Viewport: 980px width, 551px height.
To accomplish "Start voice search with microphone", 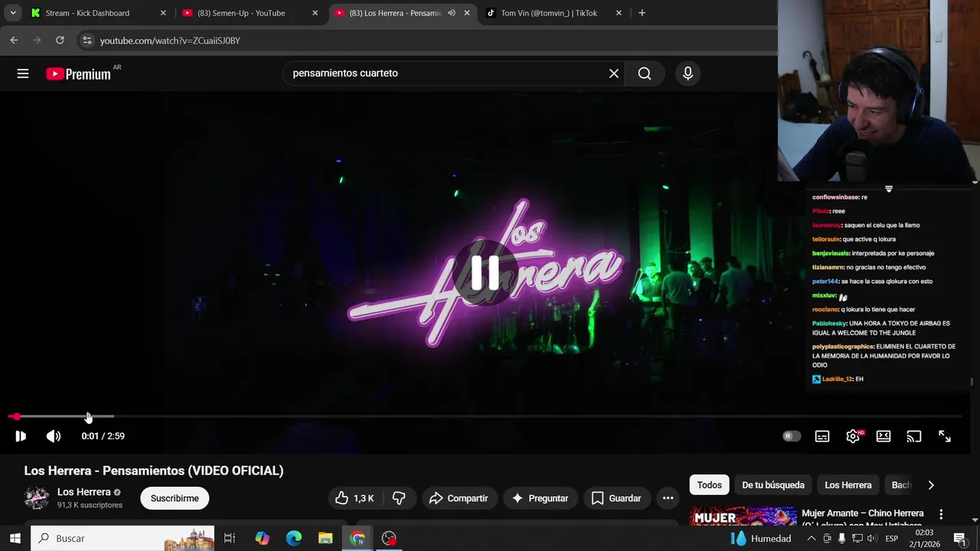I will [x=688, y=73].
